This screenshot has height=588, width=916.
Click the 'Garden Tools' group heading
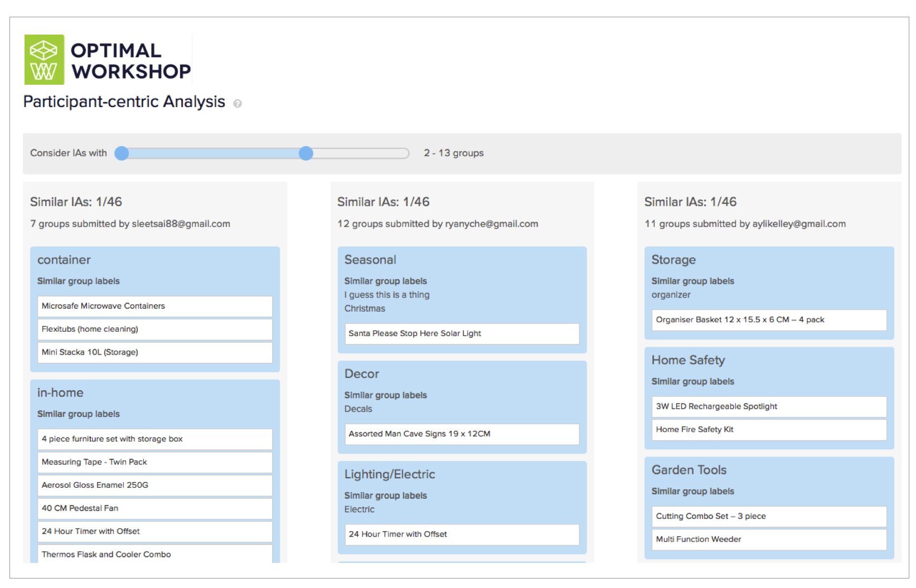coord(689,470)
